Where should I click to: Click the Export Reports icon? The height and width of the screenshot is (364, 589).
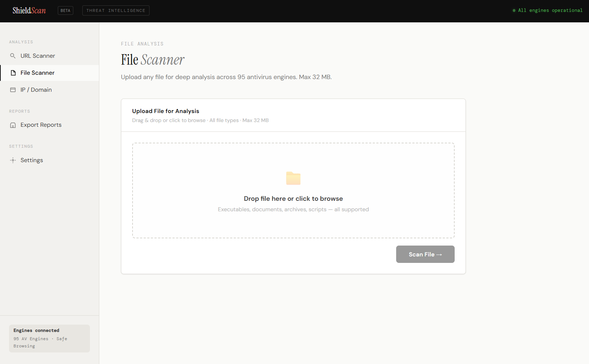pos(13,125)
